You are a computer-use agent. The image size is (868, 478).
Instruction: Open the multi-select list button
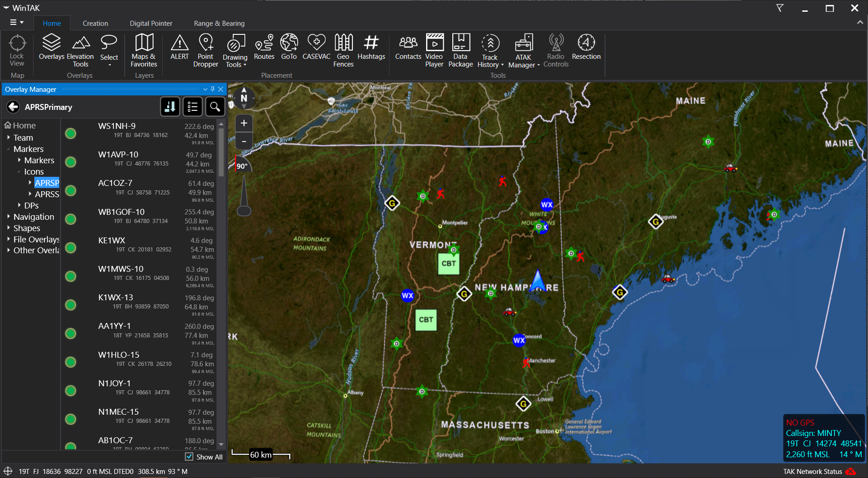[x=192, y=107]
